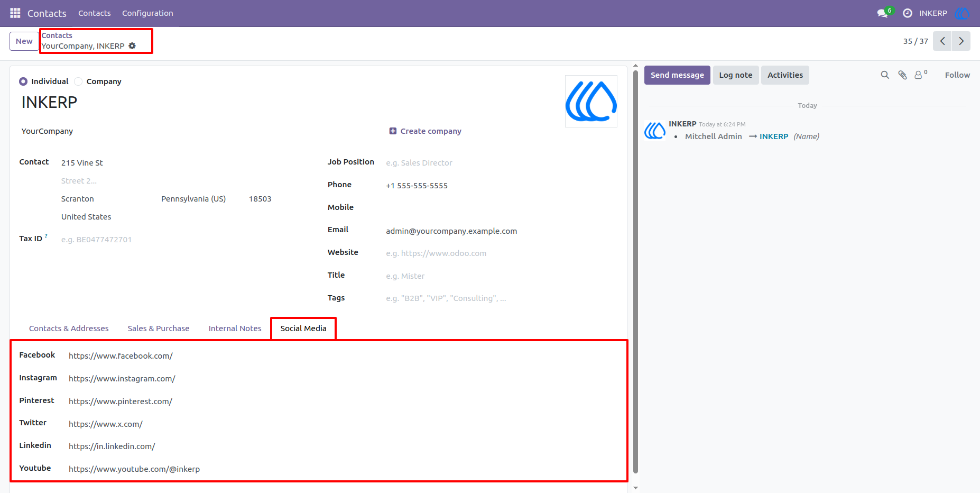Click the Scranton city field
This screenshot has width=980, height=493.
pos(108,199)
